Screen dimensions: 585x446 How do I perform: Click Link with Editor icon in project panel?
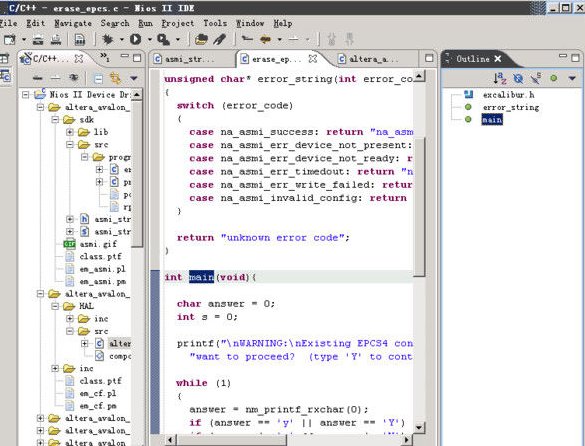(x=115, y=78)
